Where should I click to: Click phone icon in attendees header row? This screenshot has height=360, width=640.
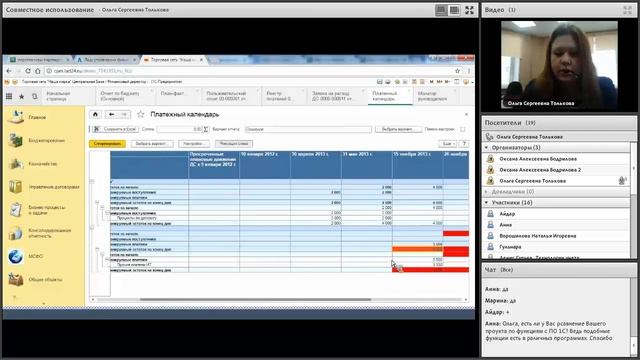pyautogui.click(x=489, y=137)
